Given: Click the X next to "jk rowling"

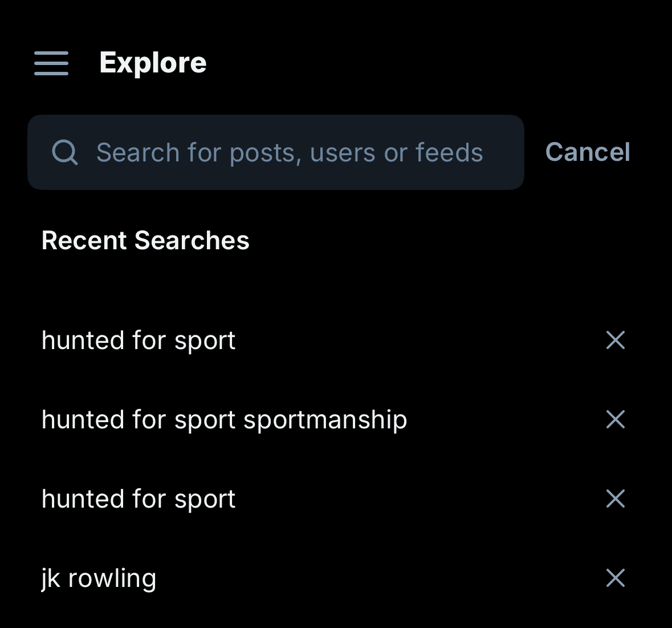Looking at the screenshot, I should click(616, 578).
